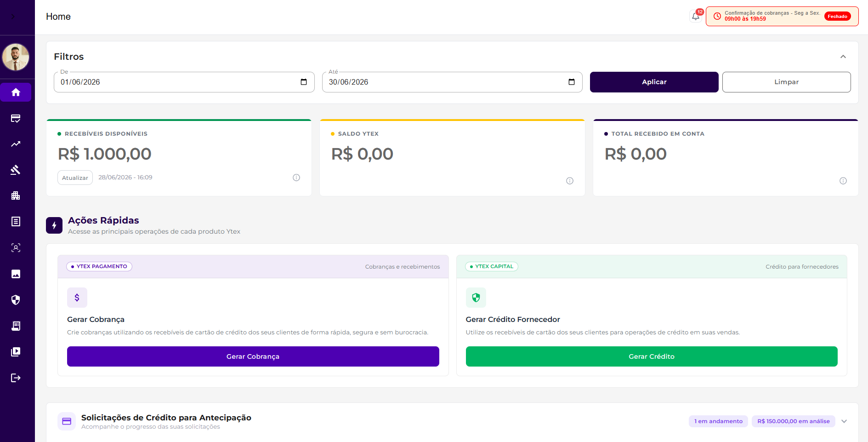
Task: Apply filters with the Aplicar button
Action: pyautogui.click(x=654, y=82)
